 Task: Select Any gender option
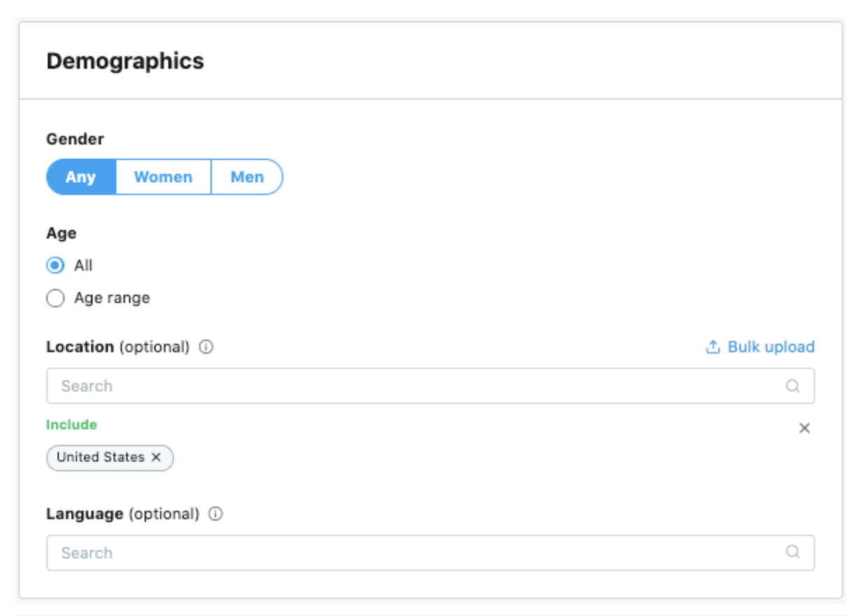pyautogui.click(x=81, y=177)
